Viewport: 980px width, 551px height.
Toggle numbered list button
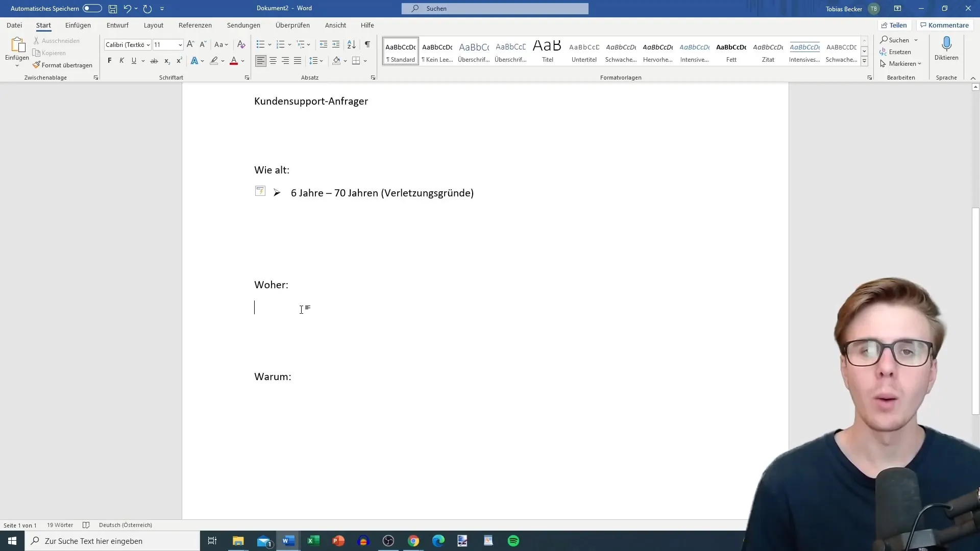[280, 44]
